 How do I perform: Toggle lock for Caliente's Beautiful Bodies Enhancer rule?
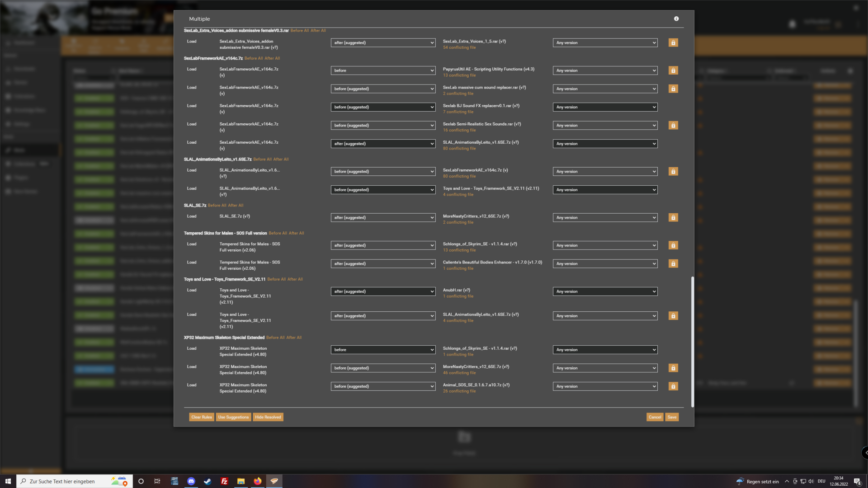[x=673, y=263]
